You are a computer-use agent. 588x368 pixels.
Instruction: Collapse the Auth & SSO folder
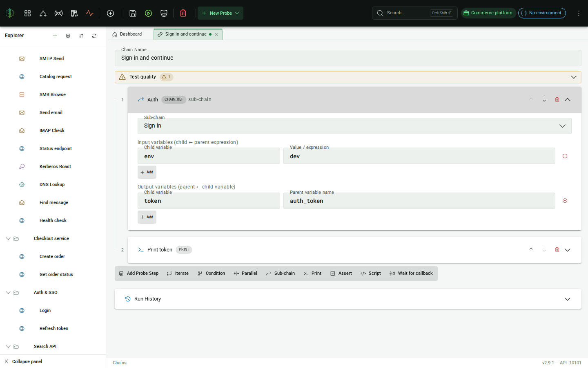coord(8,292)
